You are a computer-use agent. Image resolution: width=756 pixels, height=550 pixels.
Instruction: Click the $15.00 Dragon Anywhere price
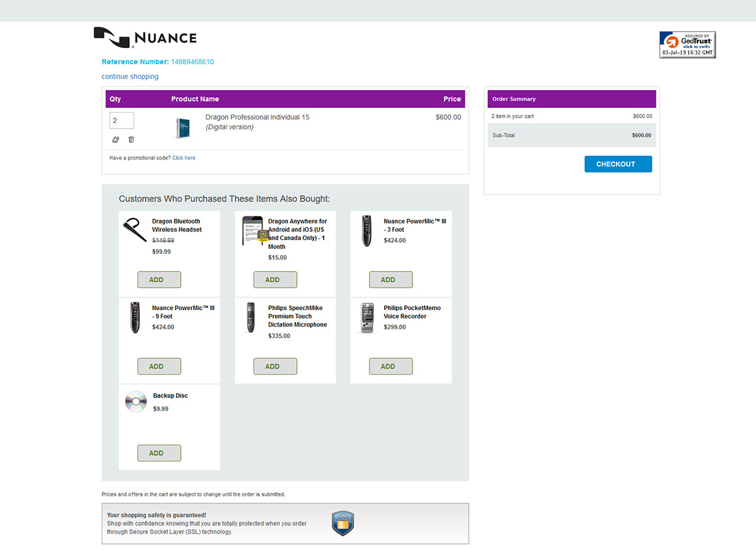277,258
